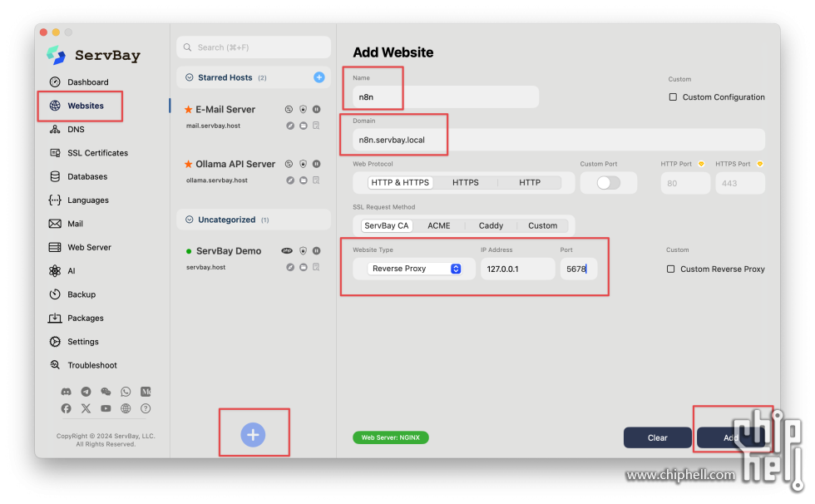Image resolution: width=815 pixels, height=504 pixels.
Task: Pause the E-Mail Server host
Action: (x=316, y=109)
